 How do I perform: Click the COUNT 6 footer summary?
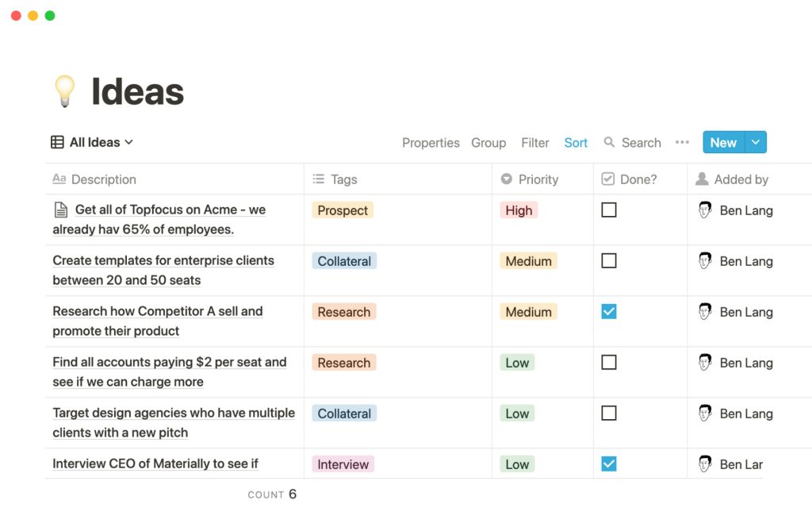[272, 494]
